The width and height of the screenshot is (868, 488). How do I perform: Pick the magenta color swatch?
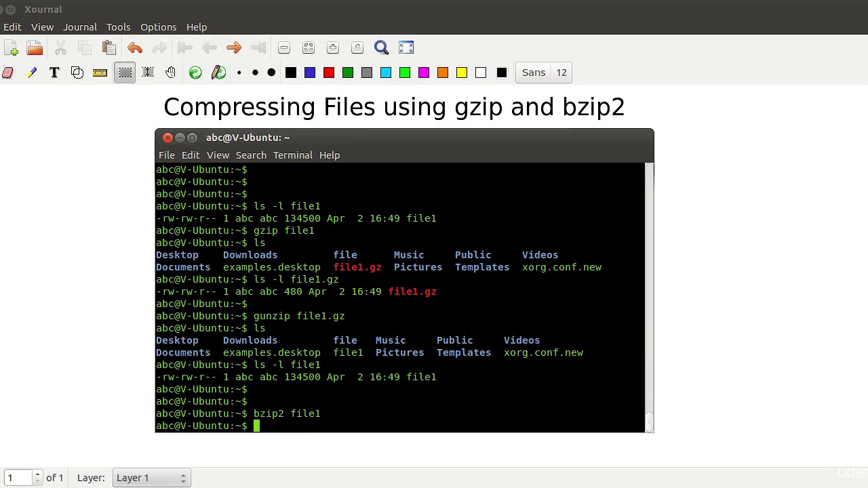[x=424, y=73]
